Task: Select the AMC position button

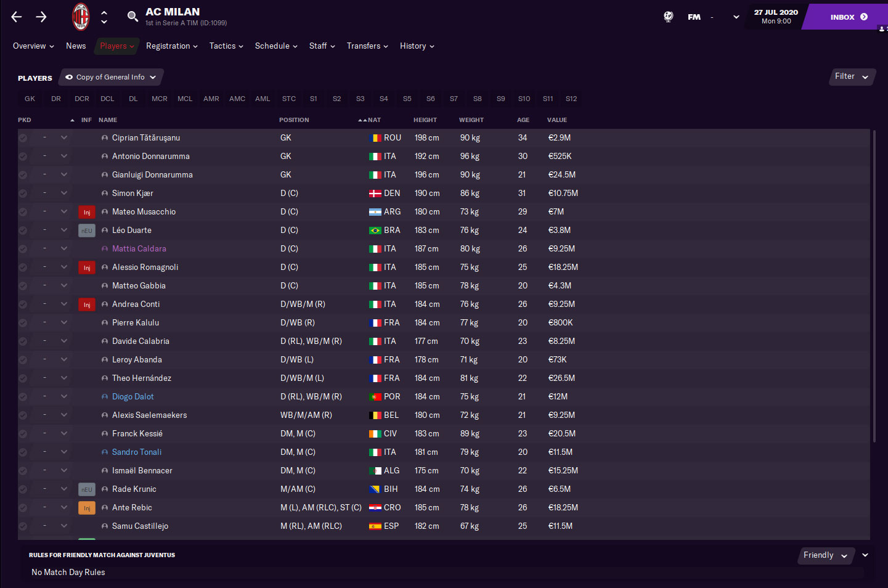Action: [x=237, y=99]
